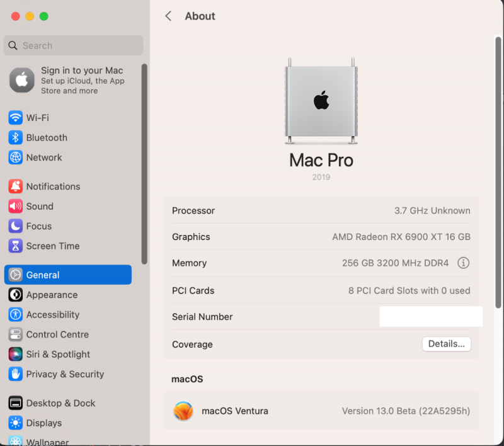Select Privacy & Security section
504x446 pixels.
pyautogui.click(x=65, y=374)
